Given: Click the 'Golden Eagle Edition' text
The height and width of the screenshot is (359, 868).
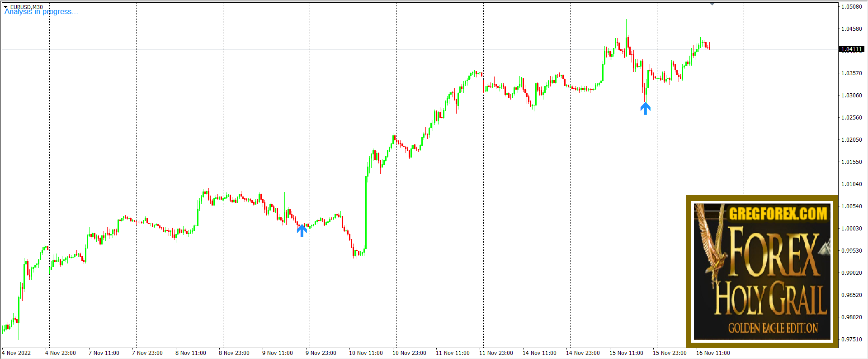Looking at the screenshot, I should click(773, 328).
